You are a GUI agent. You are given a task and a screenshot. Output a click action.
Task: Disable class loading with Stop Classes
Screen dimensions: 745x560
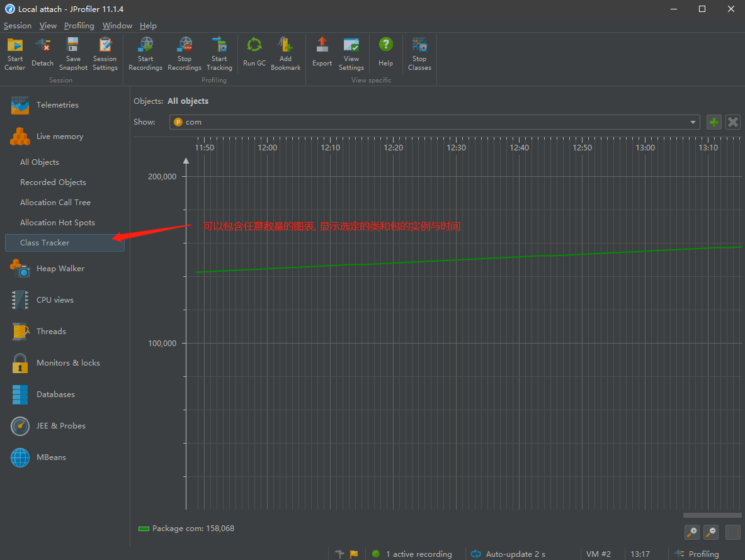click(x=419, y=53)
